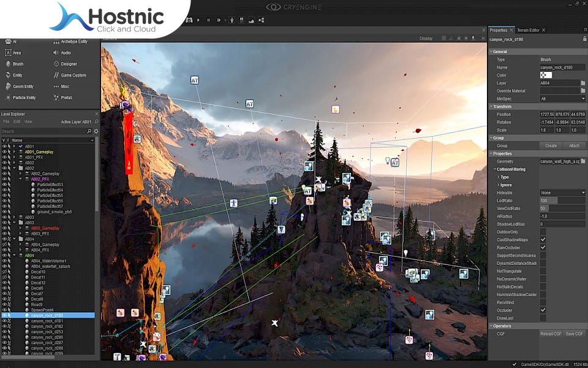Adjust the ViewDistRatio slider
Viewport: 588px width, 368px height.
562,209
